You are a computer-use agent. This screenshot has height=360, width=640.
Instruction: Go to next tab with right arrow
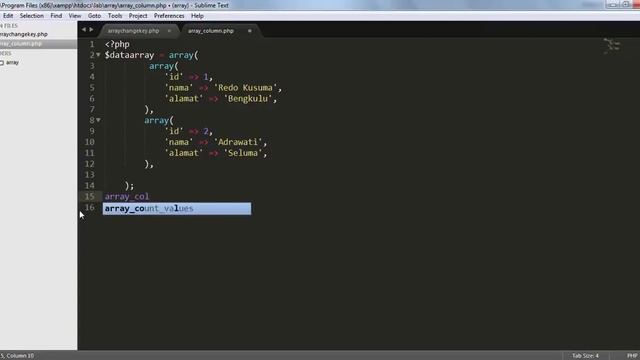pyautogui.click(x=91, y=29)
